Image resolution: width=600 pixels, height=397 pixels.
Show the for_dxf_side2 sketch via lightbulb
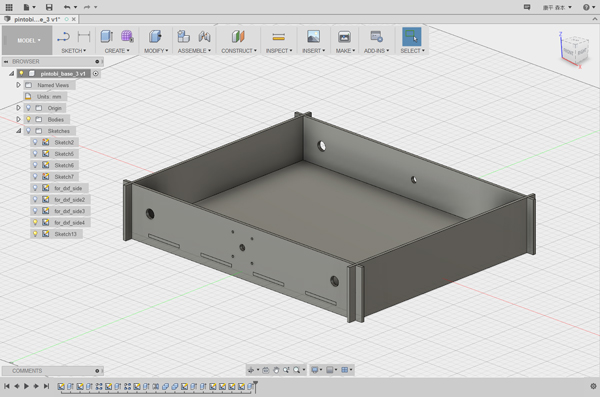click(35, 199)
